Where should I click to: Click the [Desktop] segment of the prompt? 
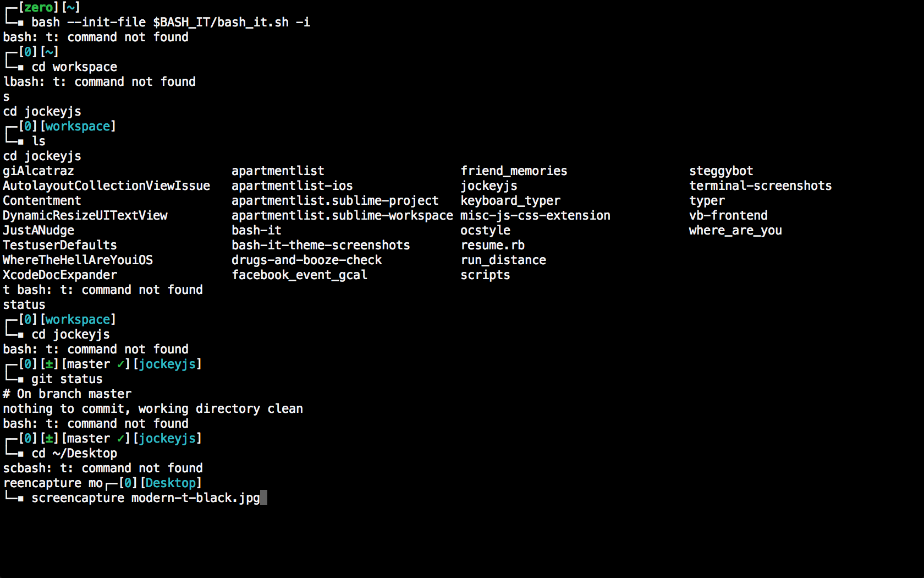pos(170,483)
